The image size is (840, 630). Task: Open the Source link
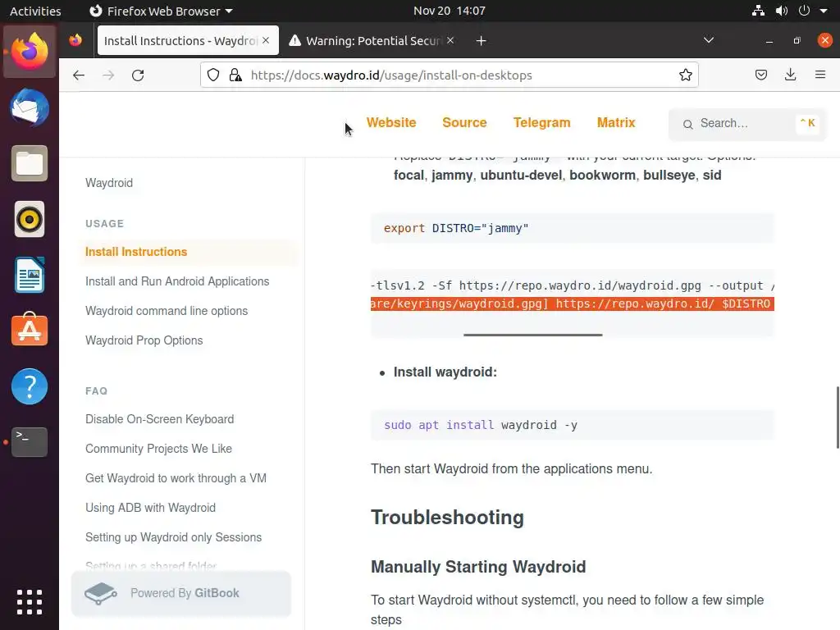coord(464,123)
